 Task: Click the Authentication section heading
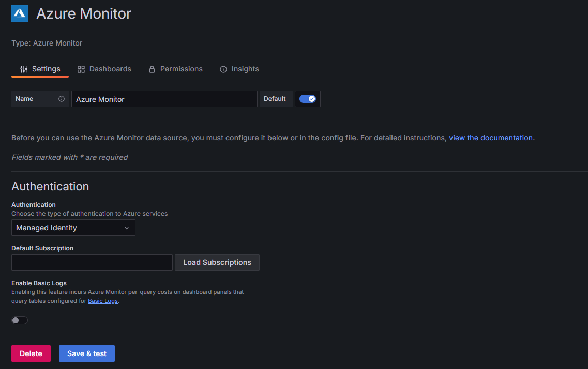click(50, 186)
